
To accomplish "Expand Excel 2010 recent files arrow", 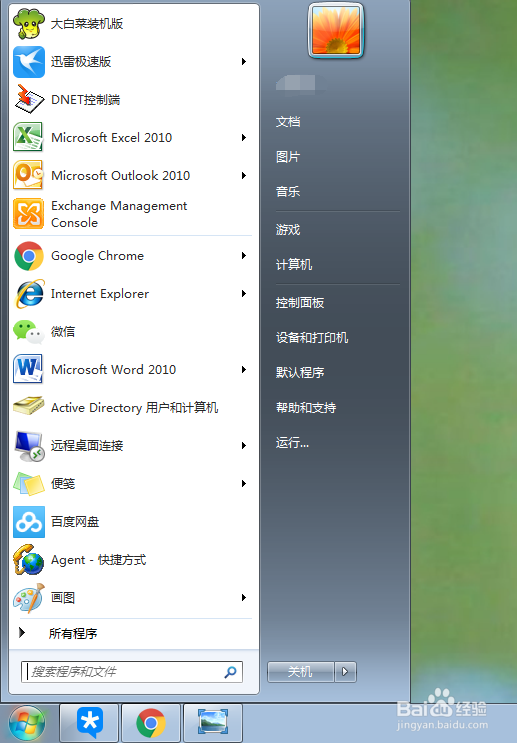I will 244,137.
